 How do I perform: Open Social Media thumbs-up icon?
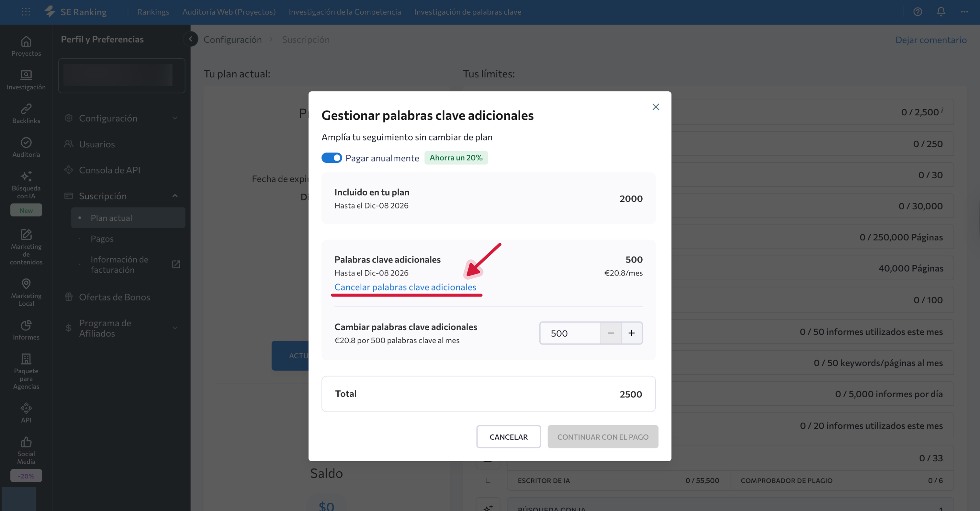click(x=26, y=442)
